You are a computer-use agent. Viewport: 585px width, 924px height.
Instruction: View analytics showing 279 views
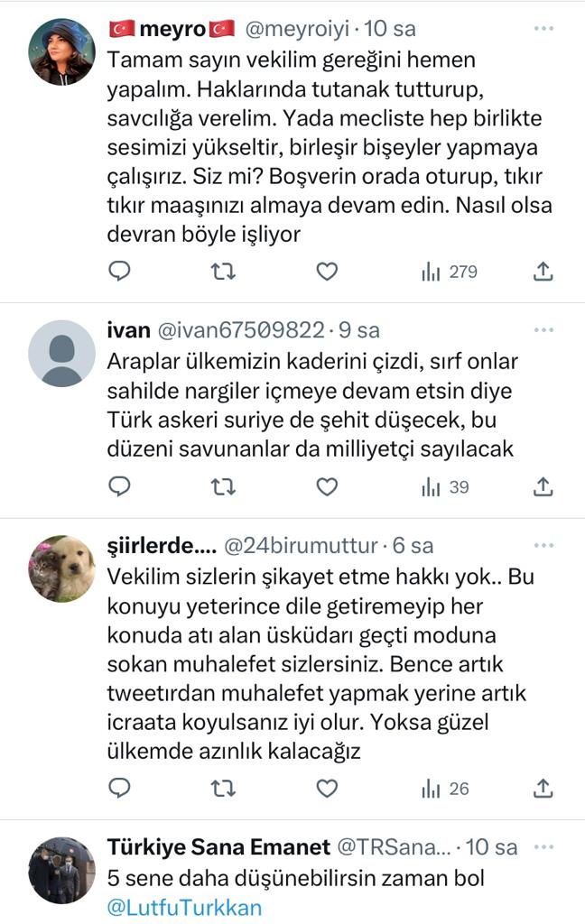coord(449,272)
